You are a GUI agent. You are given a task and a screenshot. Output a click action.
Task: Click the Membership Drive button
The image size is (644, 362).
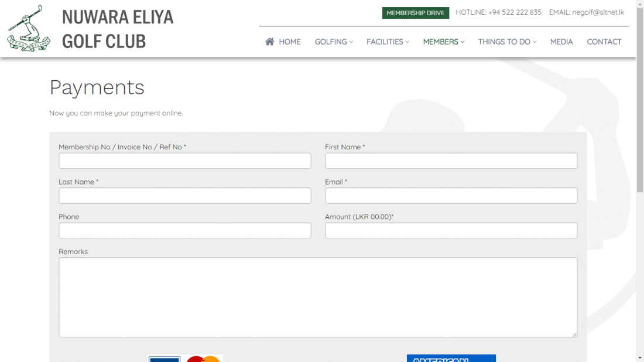click(415, 13)
